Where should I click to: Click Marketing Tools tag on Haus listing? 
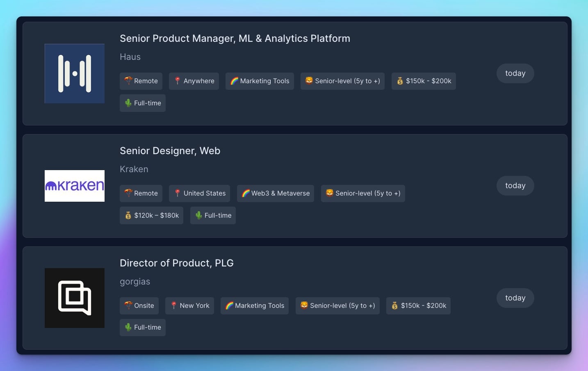pos(260,81)
